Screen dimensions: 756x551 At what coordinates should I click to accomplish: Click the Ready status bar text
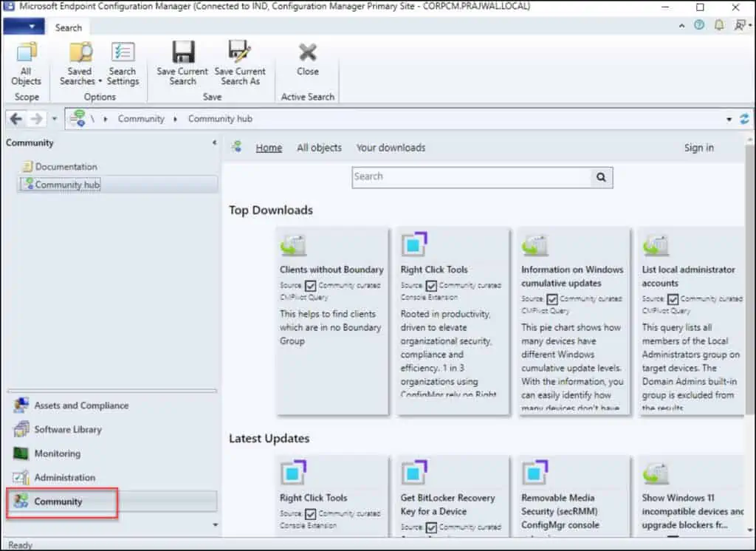pyautogui.click(x=20, y=545)
